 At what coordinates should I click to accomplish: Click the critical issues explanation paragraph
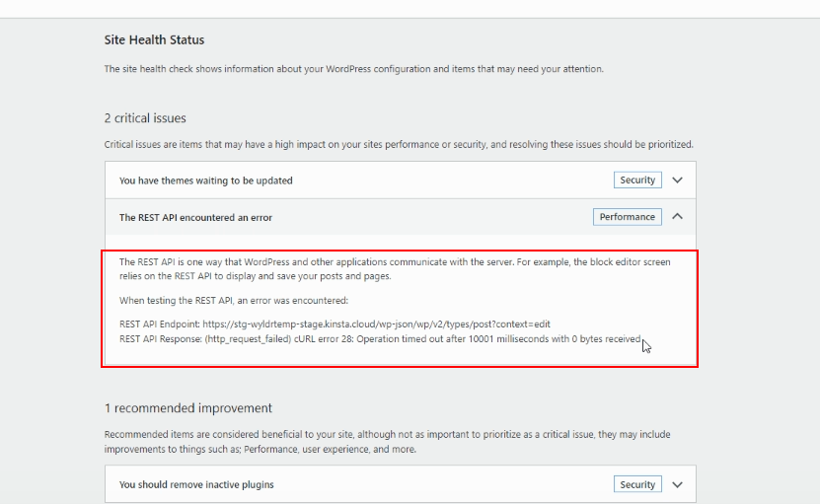click(x=399, y=144)
